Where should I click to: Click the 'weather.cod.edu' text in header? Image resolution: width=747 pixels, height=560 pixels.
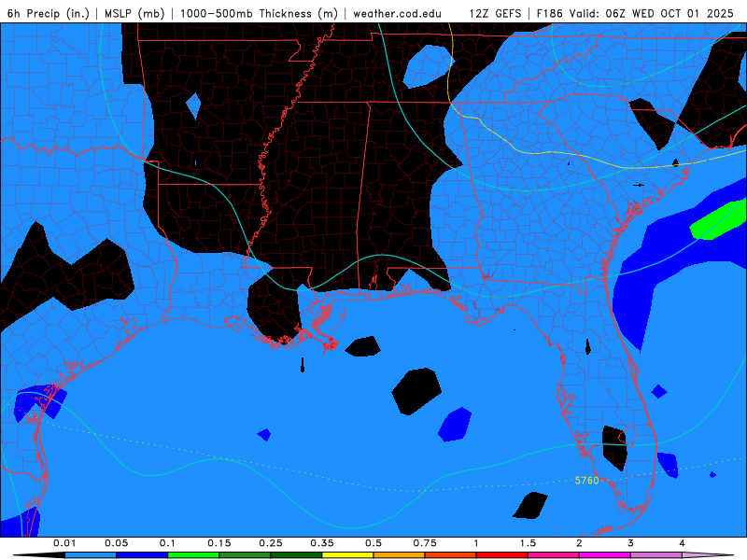[397, 13]
